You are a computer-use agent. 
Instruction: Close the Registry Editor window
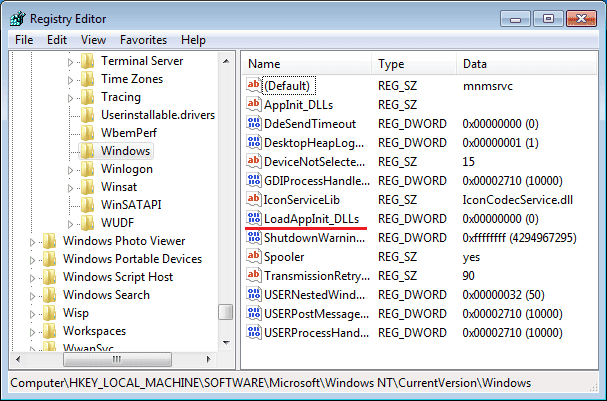pos(581,19)
